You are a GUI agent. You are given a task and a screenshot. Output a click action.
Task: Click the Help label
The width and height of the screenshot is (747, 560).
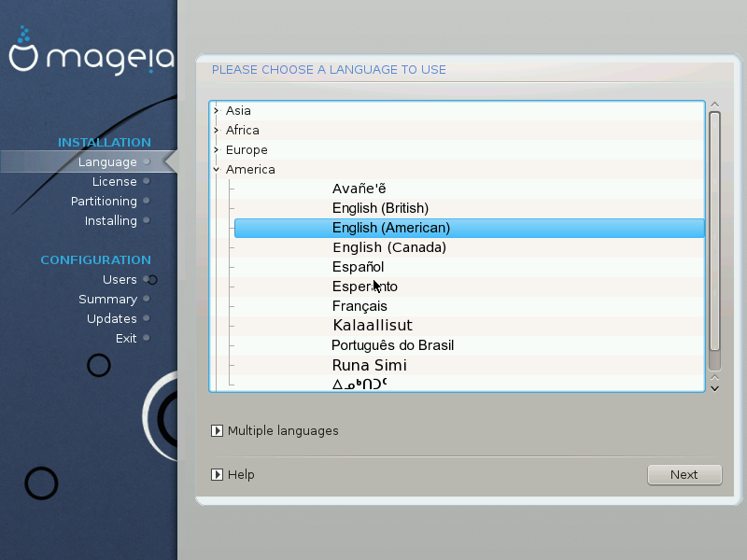click(x=241, y=475)
